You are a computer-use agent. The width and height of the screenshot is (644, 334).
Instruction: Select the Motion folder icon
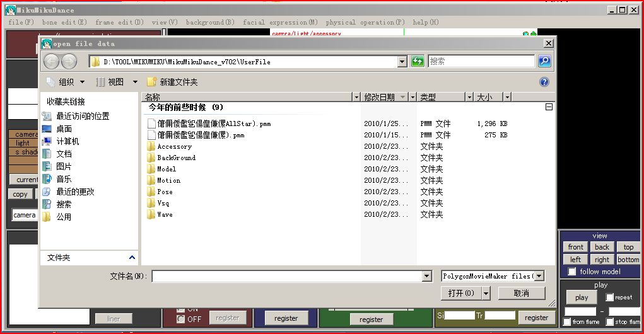pyautogui.click(x=151, y=180)
